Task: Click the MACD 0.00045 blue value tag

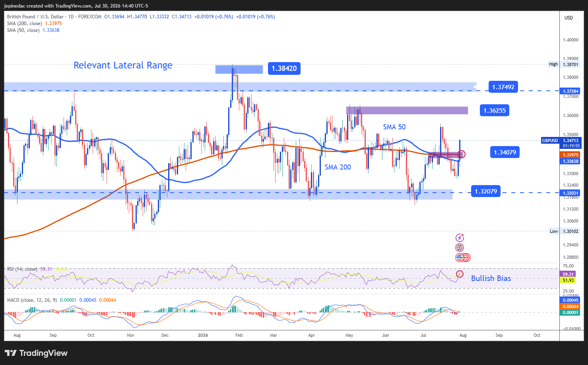Action: tap(570, 300)
